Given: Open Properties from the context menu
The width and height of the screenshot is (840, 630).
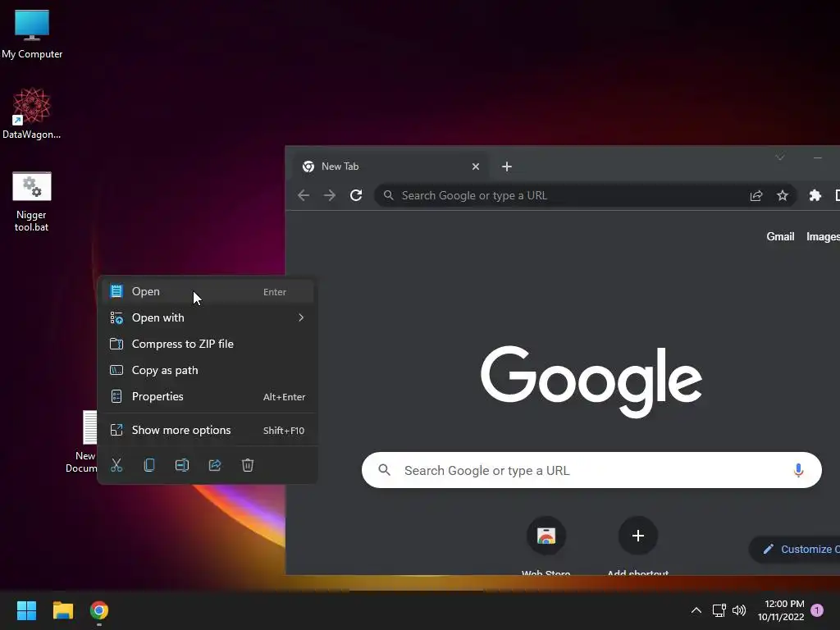Looking at the screenshot, I should tap(208, 396).
